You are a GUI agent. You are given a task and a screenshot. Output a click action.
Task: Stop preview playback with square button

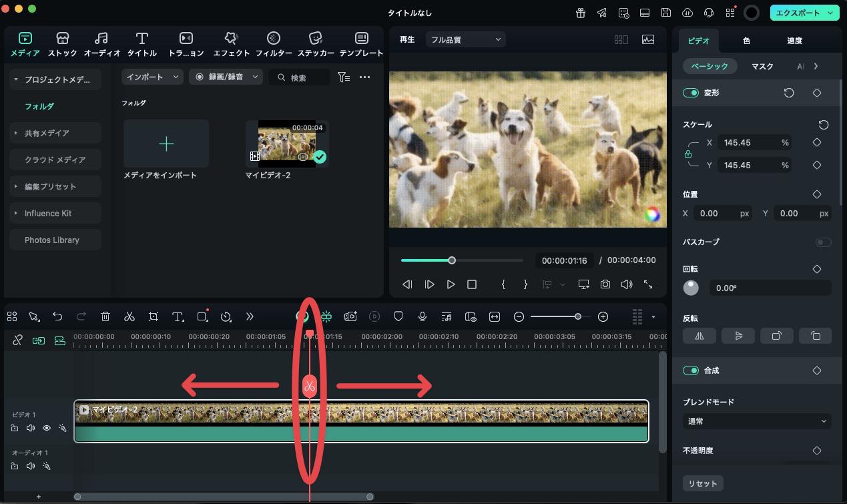tap(472, 284)
